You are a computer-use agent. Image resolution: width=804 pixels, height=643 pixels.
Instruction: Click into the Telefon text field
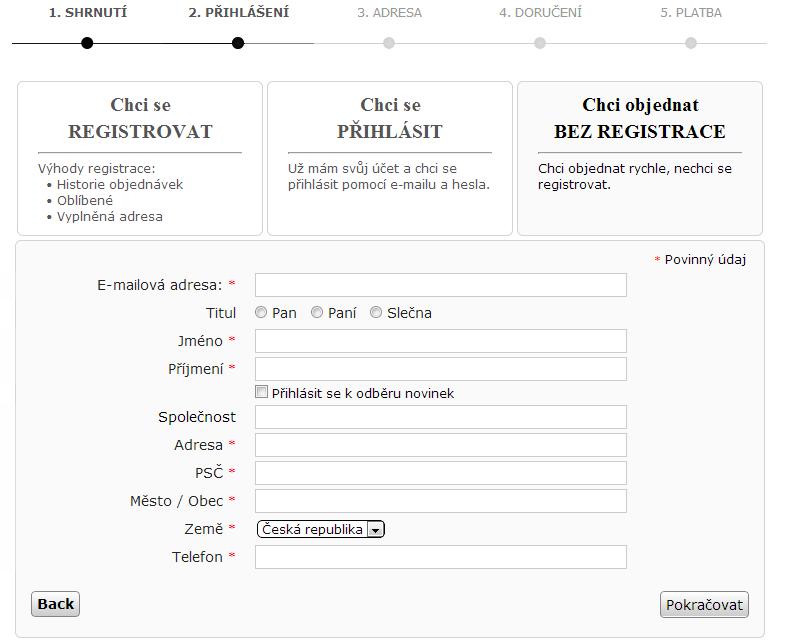point(441,557)
